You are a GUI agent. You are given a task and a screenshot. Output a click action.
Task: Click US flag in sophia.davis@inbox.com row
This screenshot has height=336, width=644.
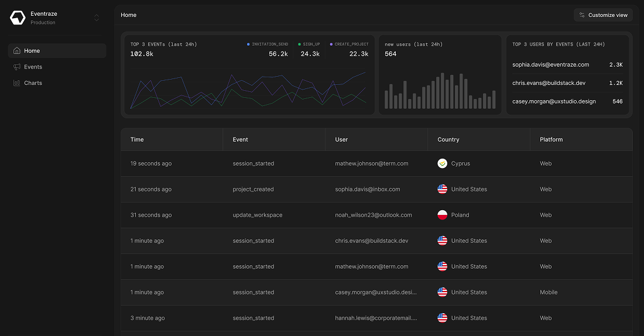click(443, 189)
